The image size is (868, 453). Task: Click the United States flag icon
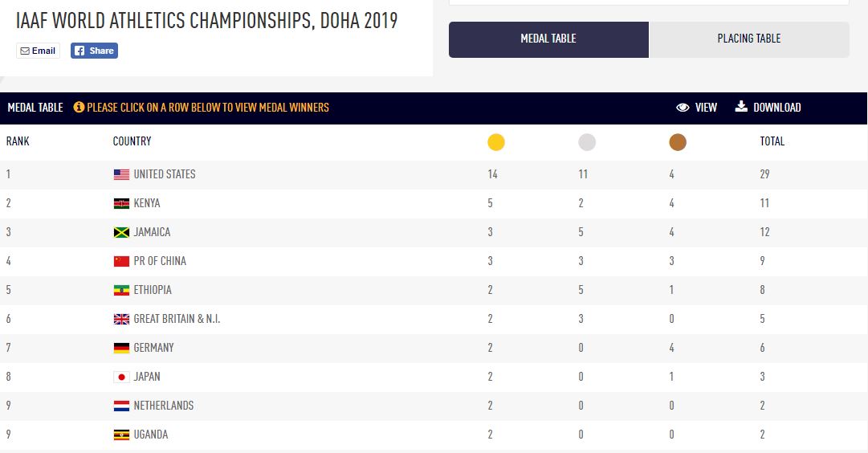point(121,174)
